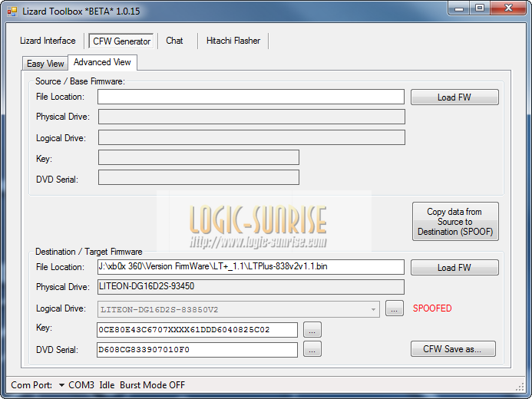Click Load FW for Source firmware

click(x=454, y=97)
